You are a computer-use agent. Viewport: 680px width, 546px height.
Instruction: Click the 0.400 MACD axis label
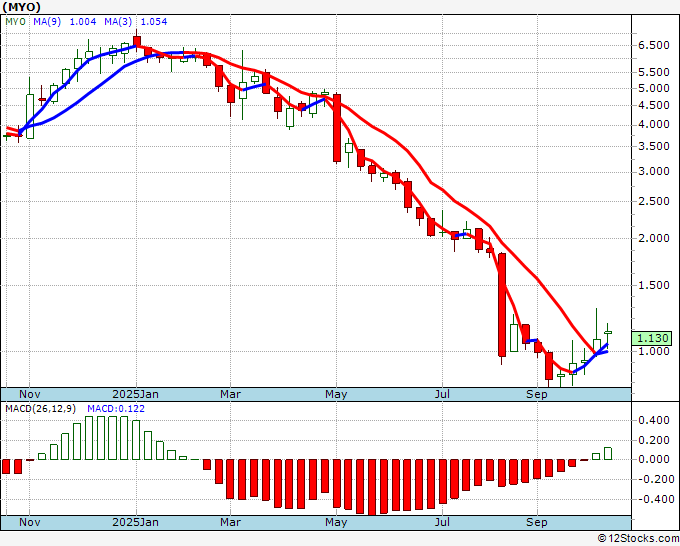654,420
